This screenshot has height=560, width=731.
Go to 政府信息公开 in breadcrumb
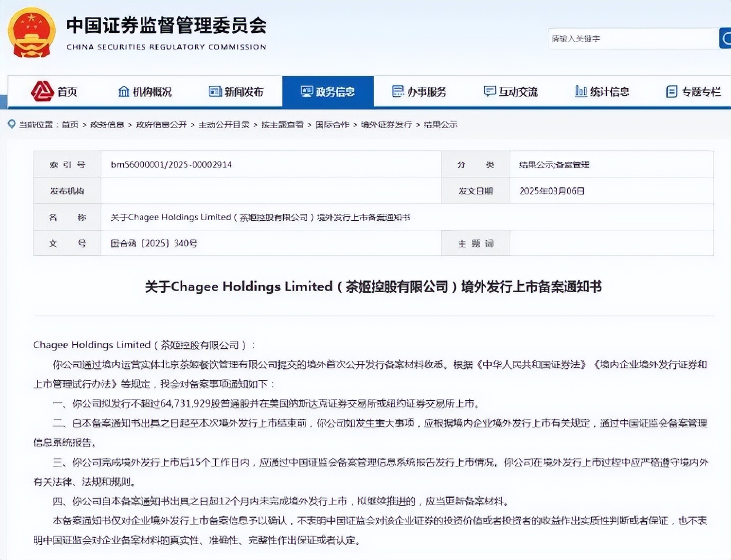161,124
